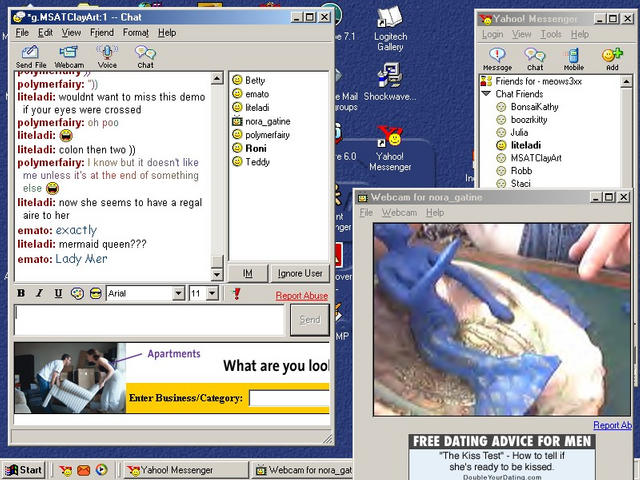The image size is (640, 480).
Task: Click the Enter Business/Category ad field
Action: [289, 398]
